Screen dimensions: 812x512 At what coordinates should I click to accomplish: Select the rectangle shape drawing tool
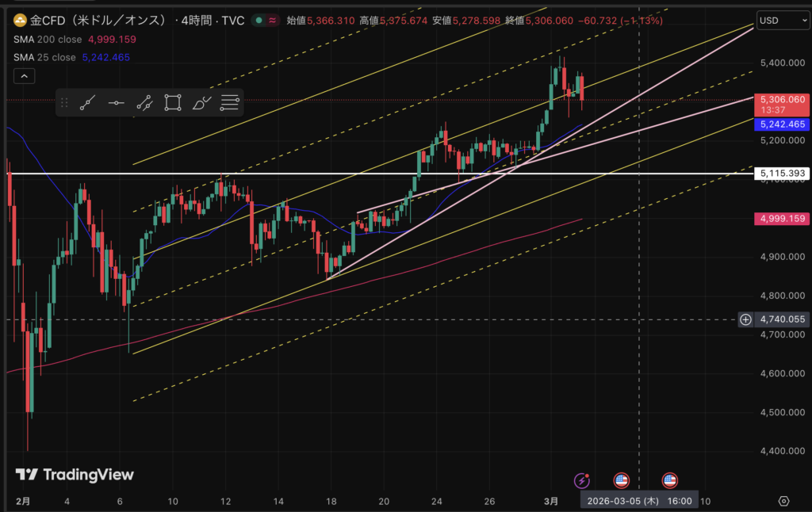point(172,102)
